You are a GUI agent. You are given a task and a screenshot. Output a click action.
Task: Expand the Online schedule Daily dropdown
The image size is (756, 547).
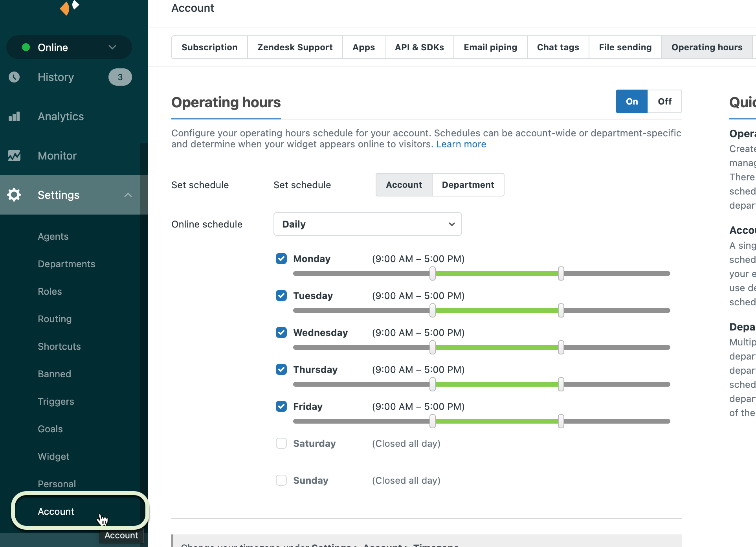[x=367, y=224]
